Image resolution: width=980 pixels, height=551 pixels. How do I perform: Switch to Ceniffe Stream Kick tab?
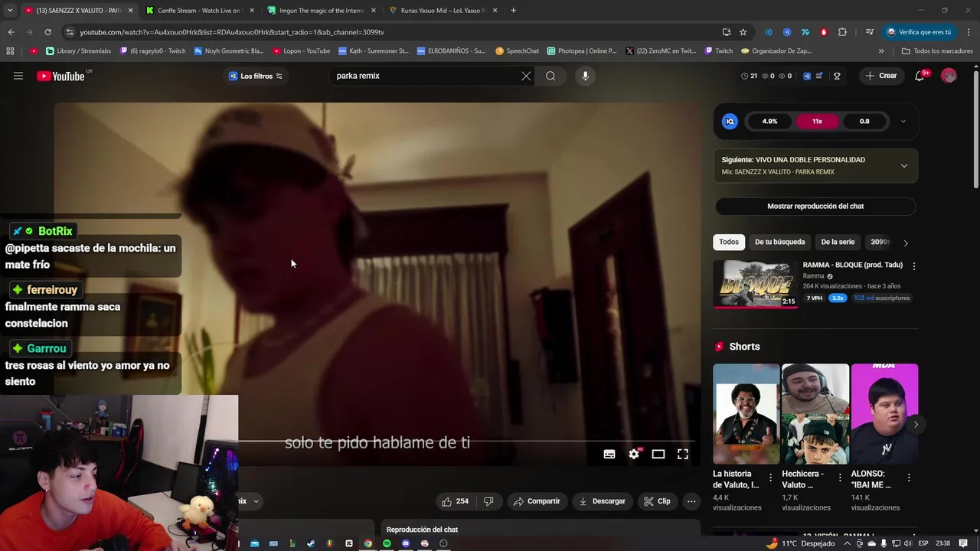coord(199,11)
